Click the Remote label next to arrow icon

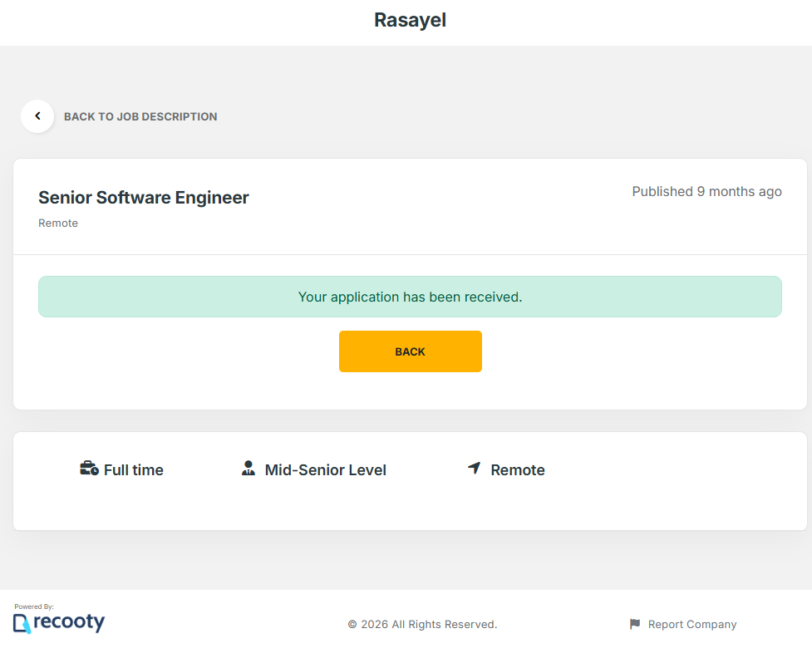tap(518, 470)
